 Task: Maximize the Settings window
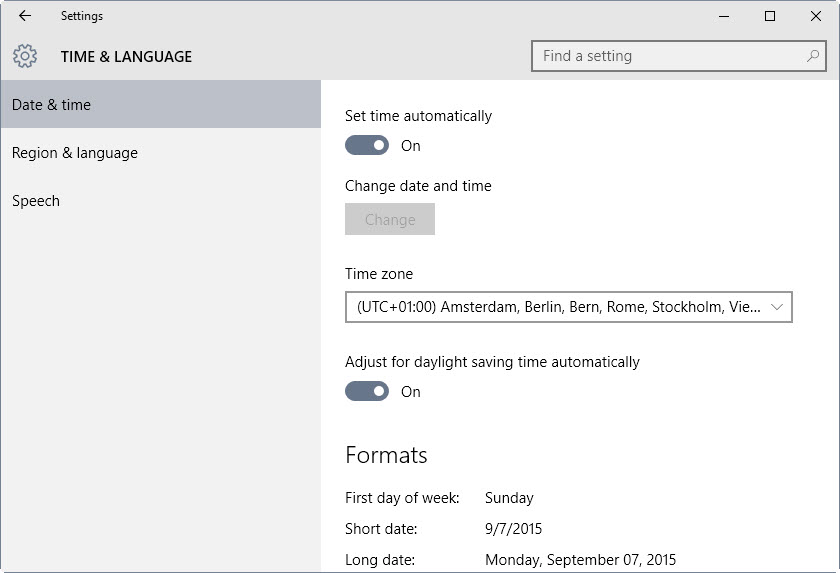tap(770, 16)
